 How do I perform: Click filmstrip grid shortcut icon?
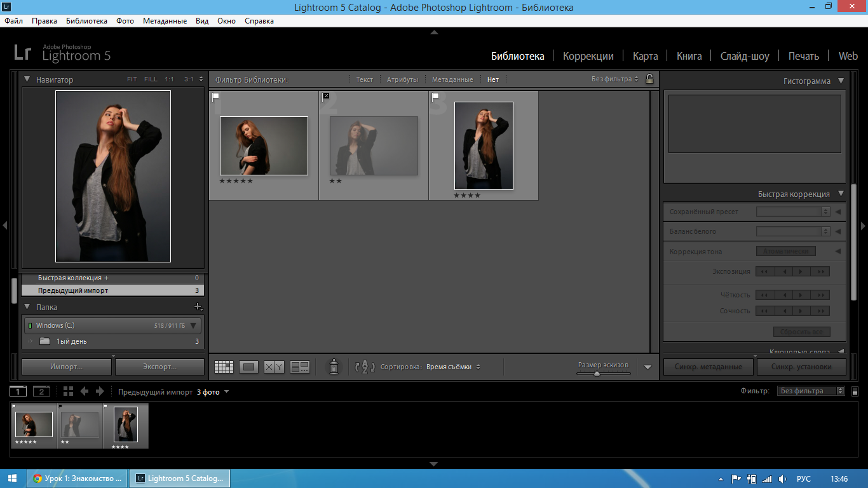[x=68, y=391]
